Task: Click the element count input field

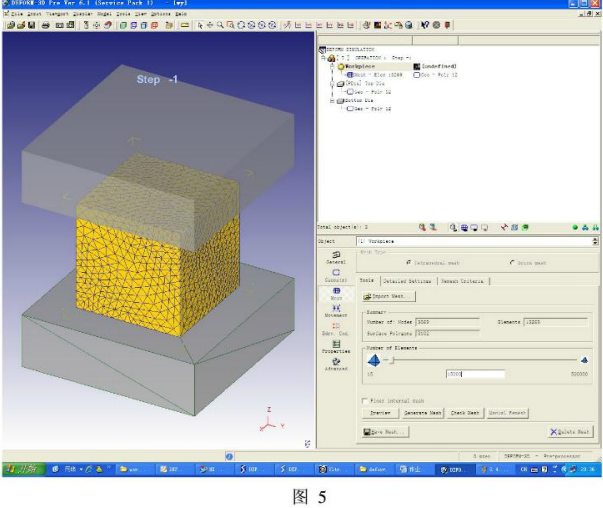Action: pyautogui.click(x=475, y=374)
